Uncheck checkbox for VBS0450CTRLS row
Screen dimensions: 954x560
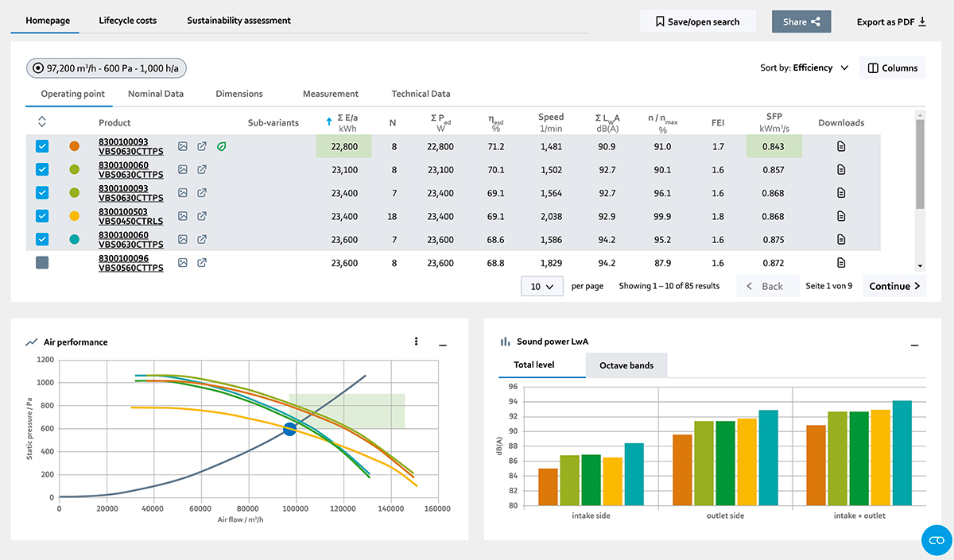pos(42,216)
